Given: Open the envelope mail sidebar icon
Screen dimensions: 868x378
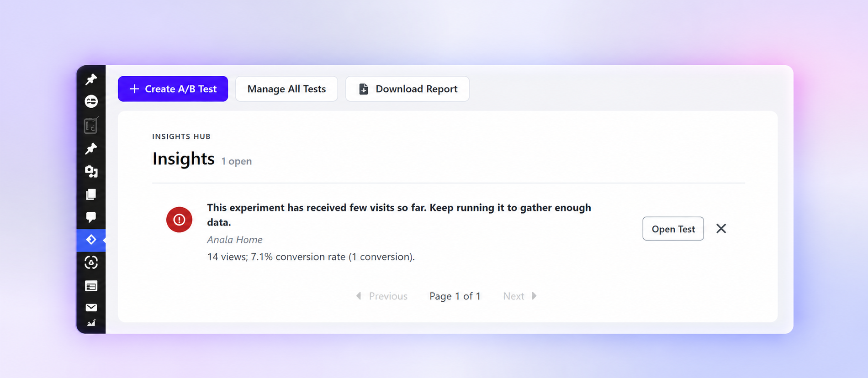Looking at the screenshot, I should click(91, 307).
